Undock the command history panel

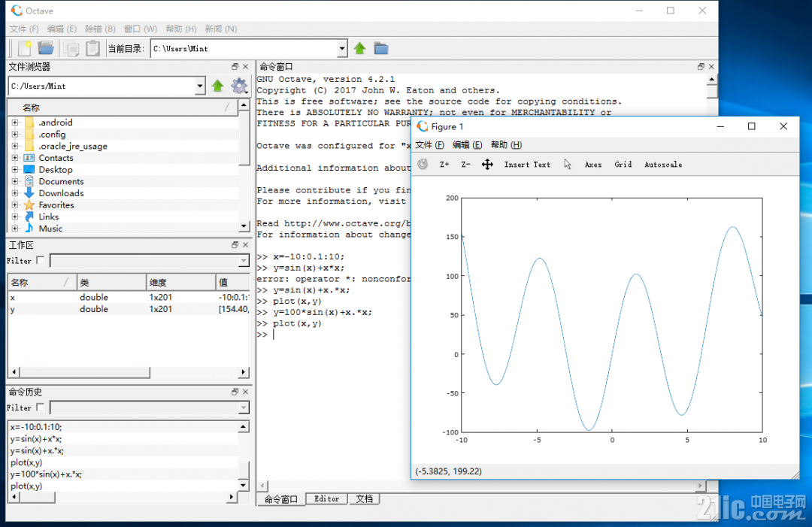pyautogui.click(x=235, y=392)
